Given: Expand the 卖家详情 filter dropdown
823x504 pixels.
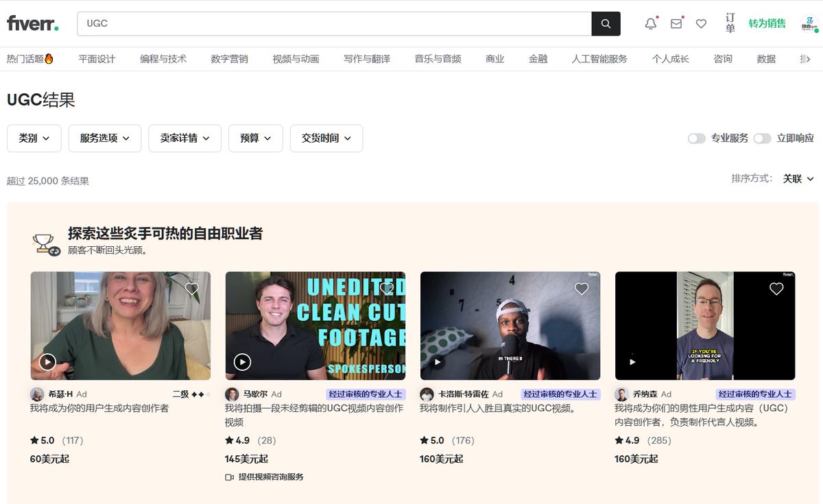Looking at the screenshot, I should coord(185,139).
